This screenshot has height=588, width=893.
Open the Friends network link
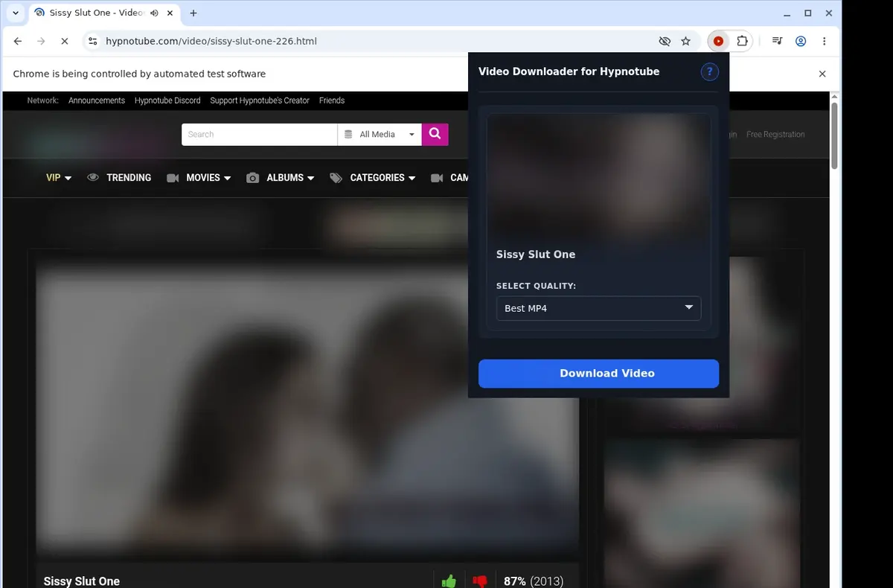(332, 100)
